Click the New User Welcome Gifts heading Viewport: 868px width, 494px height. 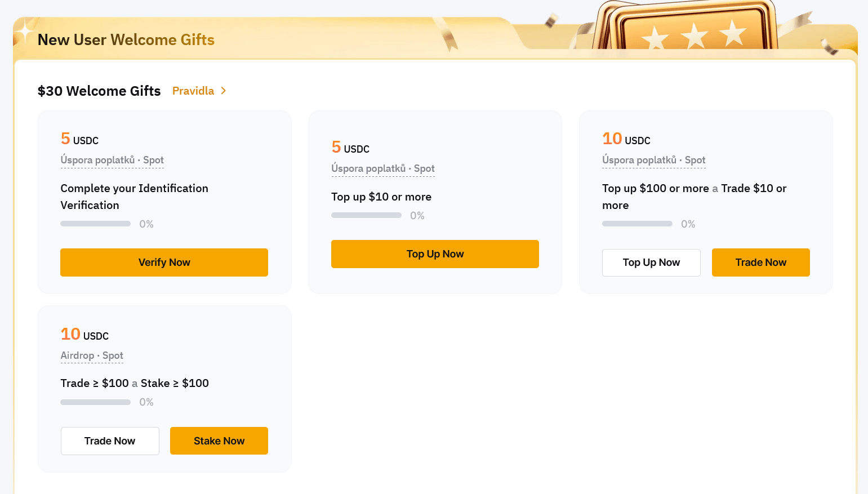click(x=126, y=40)
